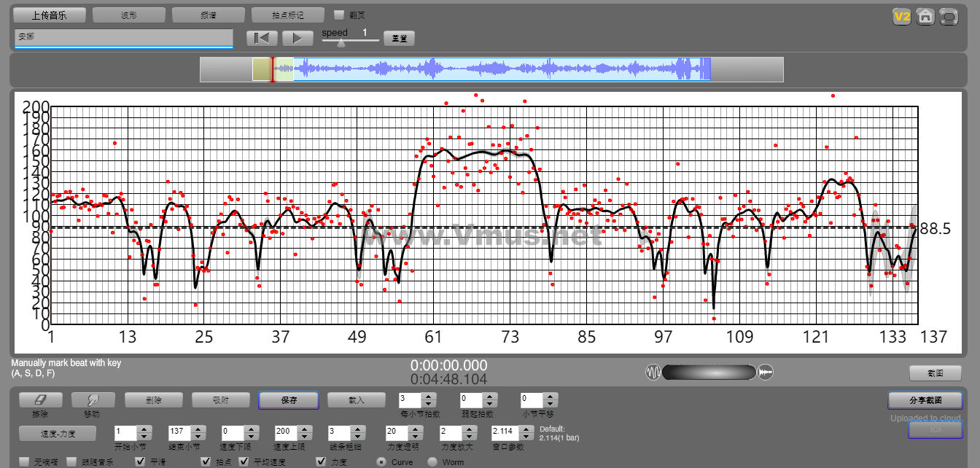Select the Worm radio option

(432, 462)
